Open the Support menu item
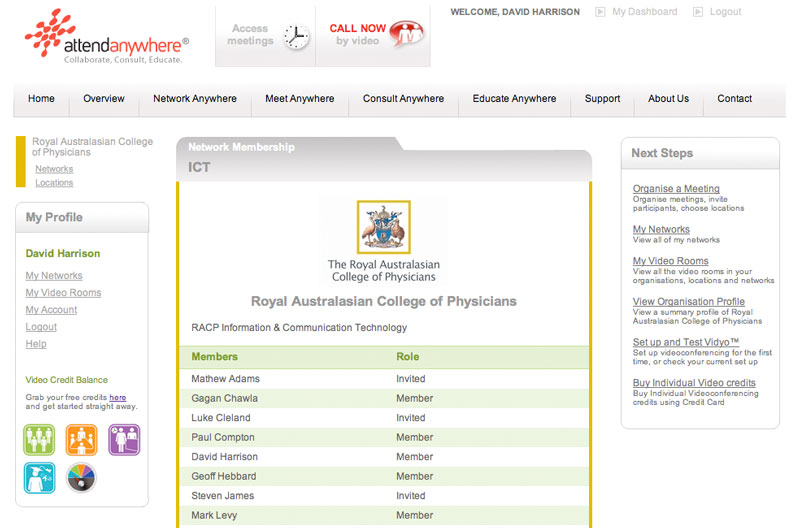Image resolution: width=800 pixels, height=528 pixels. pos(602,98)
